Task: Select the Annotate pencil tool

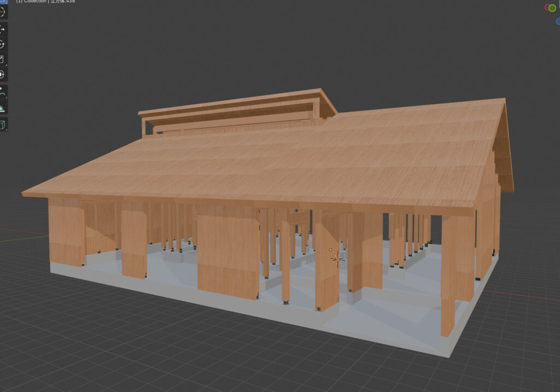Action: click(2, 92)
